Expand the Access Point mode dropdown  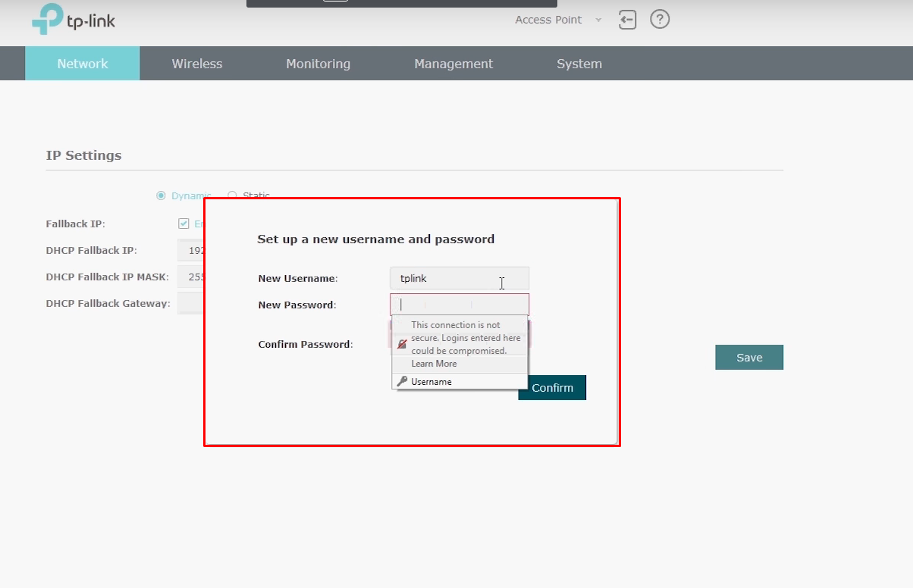pyautogui.click(x=558, y=20)
